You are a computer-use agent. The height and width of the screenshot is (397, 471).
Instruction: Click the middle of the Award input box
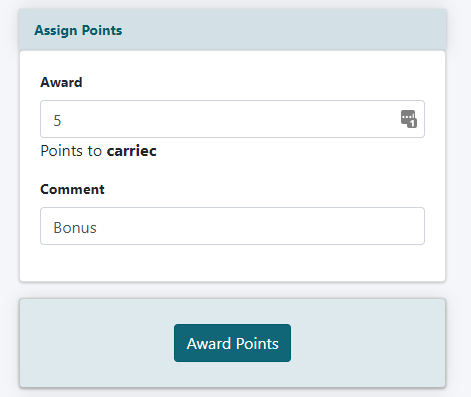tap(232, 119)
